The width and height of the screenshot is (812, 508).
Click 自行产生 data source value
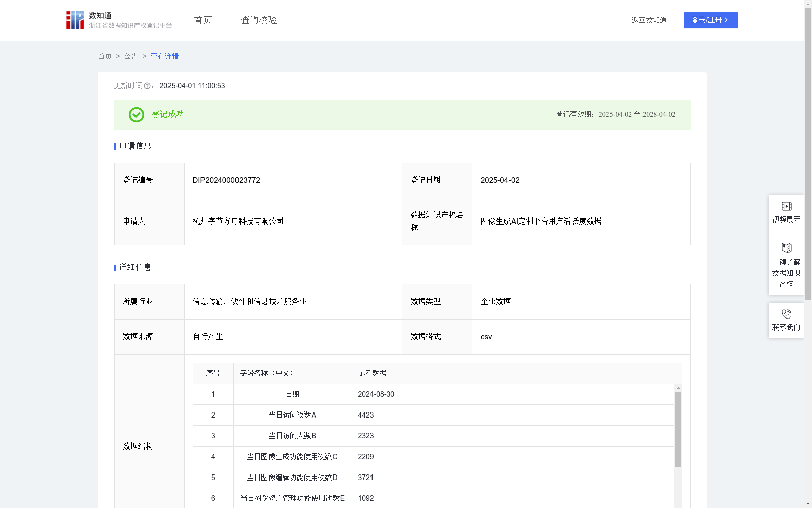click(208, 336)
